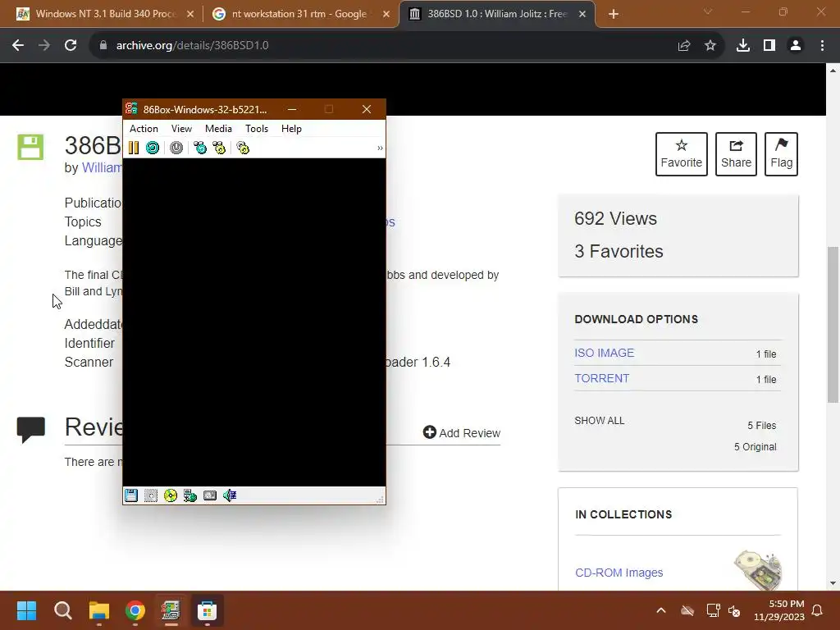The width and height of the screenshot is (840, 630).
Task: Click the author link starting with William
Action: [102, 167]
